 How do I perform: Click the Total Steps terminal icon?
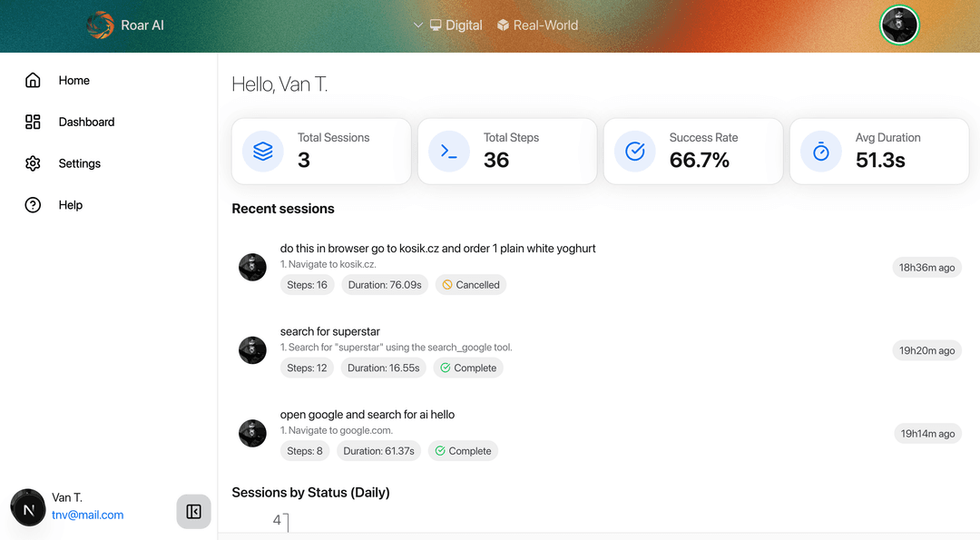pyautogui.click(x=449, y=152)
